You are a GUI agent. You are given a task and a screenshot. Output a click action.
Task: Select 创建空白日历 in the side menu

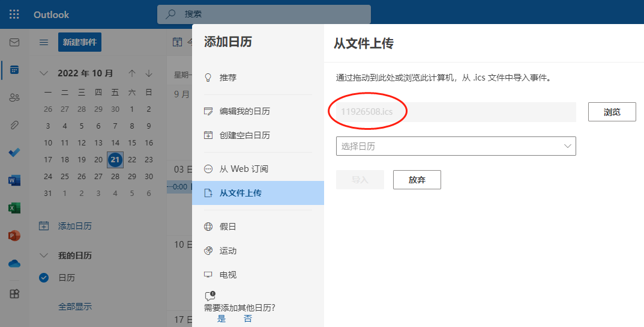[x=244, y=135]
